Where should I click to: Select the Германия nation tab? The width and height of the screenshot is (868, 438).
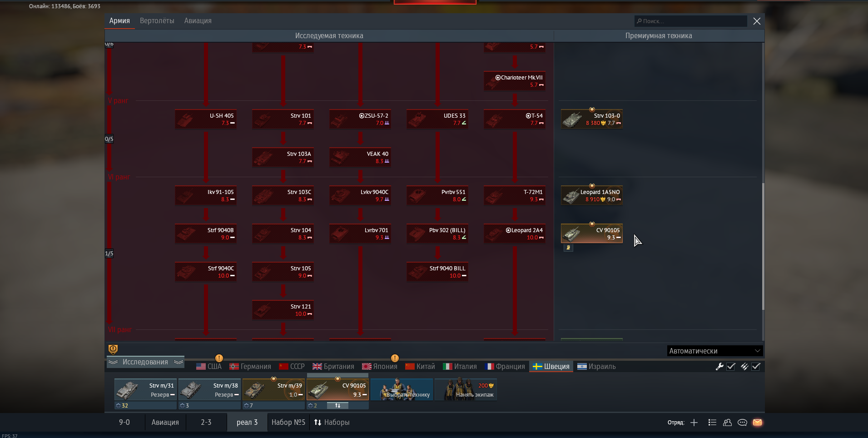(x=250, y=366)
